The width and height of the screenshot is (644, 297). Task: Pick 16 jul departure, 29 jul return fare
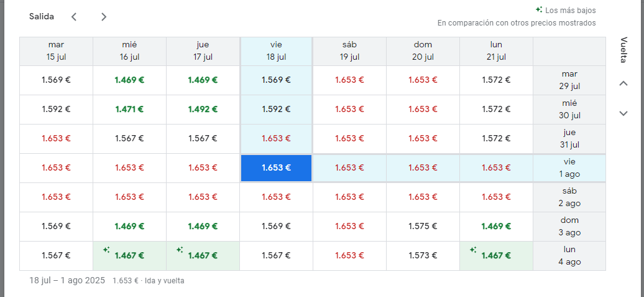pyautogui.click(x=129, y=80)
